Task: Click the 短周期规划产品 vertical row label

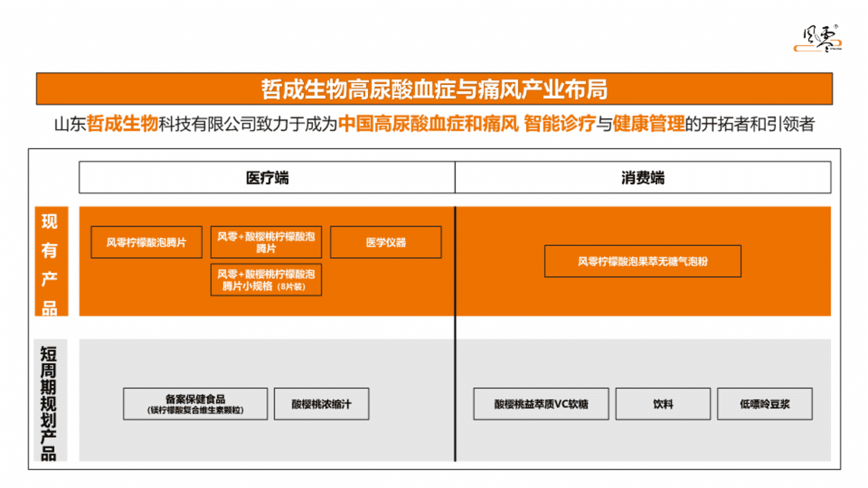Action: click(50, 400)
